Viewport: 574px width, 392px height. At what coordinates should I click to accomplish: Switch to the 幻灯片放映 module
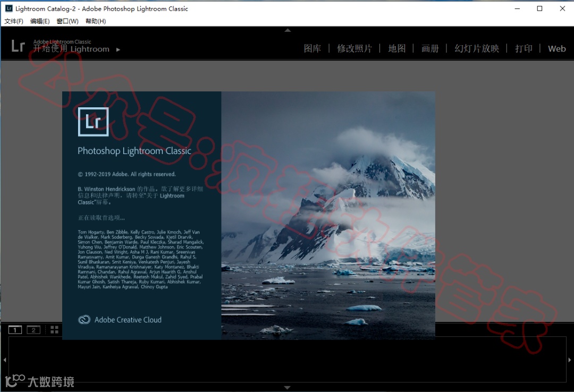tap(477, 48)
